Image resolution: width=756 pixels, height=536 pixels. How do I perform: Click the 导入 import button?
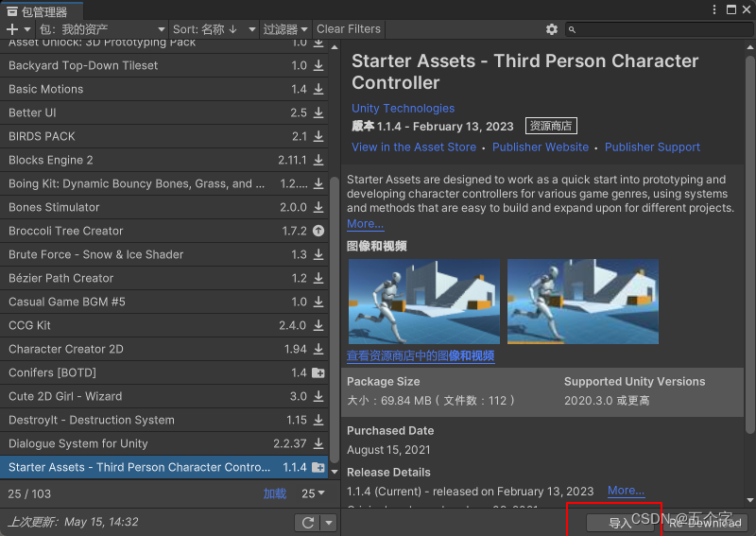tap(621, 523)
